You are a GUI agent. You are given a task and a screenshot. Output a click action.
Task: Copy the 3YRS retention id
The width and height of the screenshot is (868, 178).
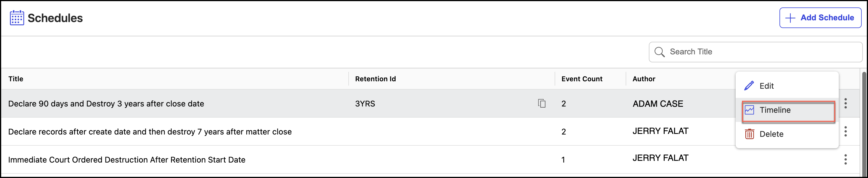tap(542, 103)
